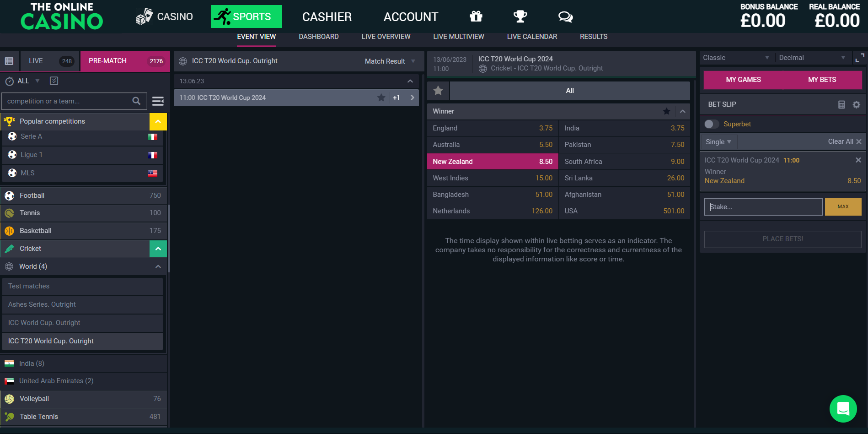Select Basketball sport in sidebar

click(x=84, y=231)
